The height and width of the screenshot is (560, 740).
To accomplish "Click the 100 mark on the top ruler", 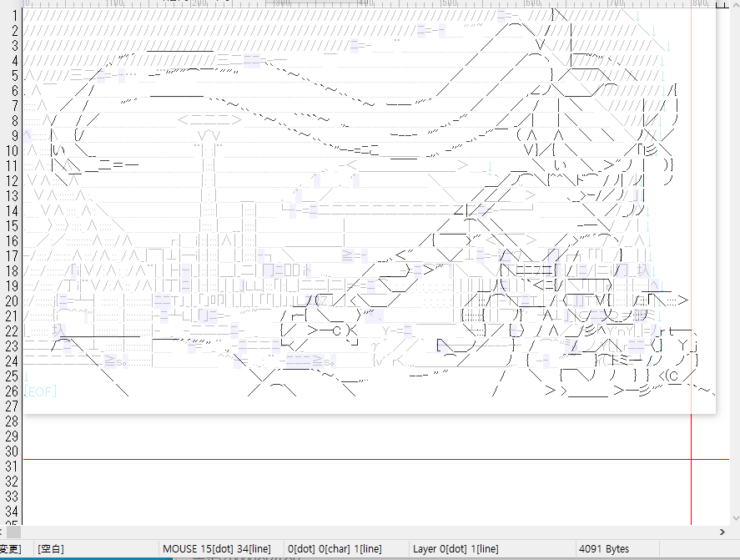I will [x=115, y=4].
